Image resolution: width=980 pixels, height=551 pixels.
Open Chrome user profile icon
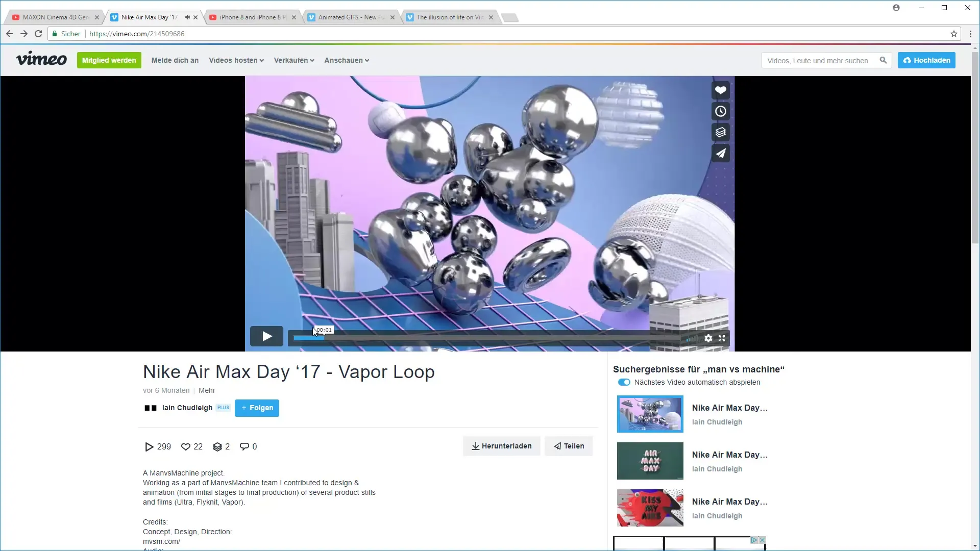click(x=896, y=8)
